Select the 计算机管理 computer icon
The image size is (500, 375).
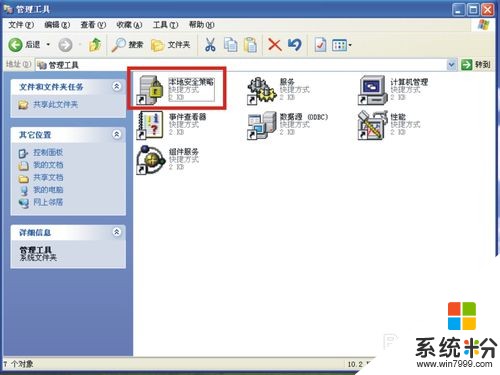[372, 90]
